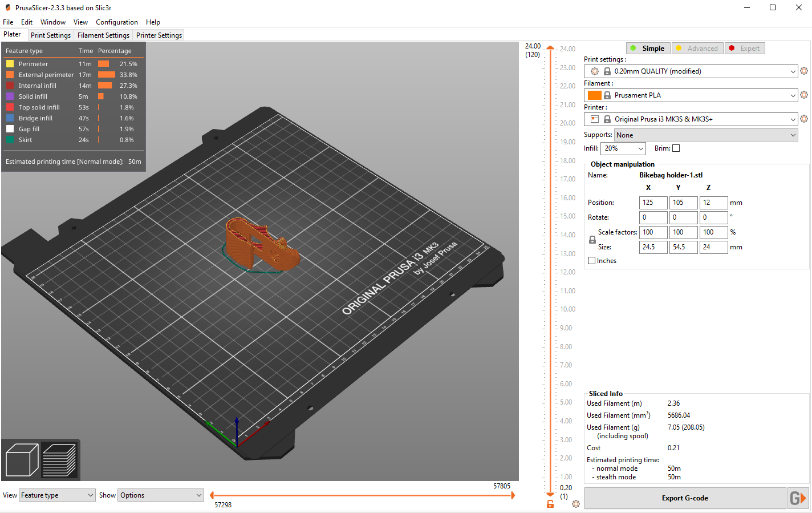This screenshot has height=513, width=812.
Task: Switch to the Filament Settings tab
Action: coord(103,35)
